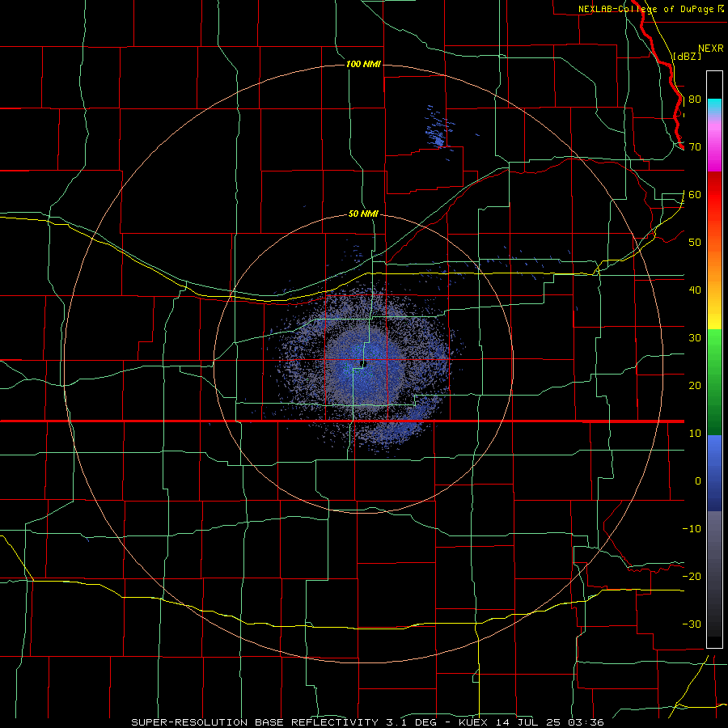Click the "SUPER-RESOLUTION BASE REFLECTIVITY 3.1 DEG" caption text
The width and height of the screenshot is (728, 728).
[284, 722]
